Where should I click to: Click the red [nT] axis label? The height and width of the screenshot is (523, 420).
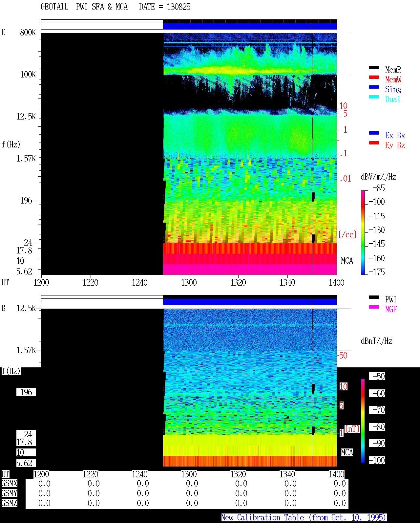click(352, 429)
